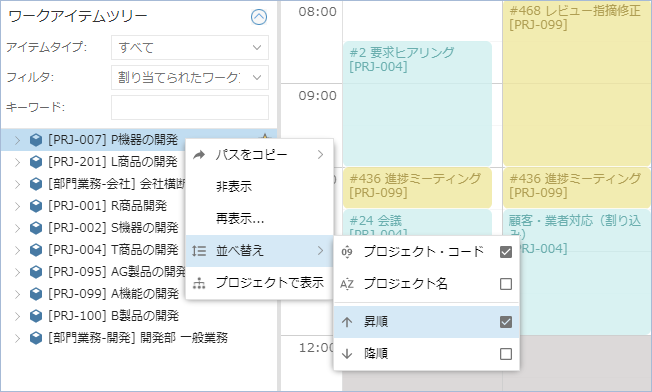This screenshot has height=392, width=652.
Task: Check the 降順 checkbox
Action: click(x=506, y=354)
